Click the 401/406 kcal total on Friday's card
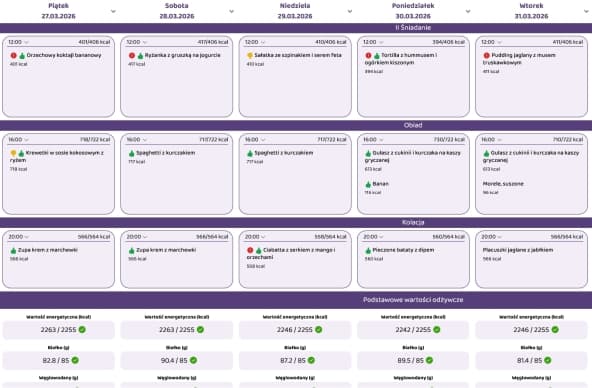 pos(94,42)
